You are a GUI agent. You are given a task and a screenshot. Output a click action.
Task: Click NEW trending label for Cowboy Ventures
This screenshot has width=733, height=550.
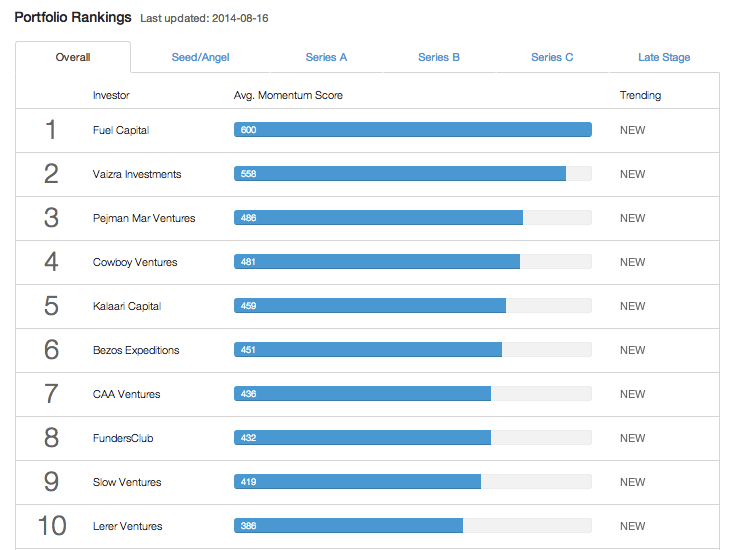point(632,262)
